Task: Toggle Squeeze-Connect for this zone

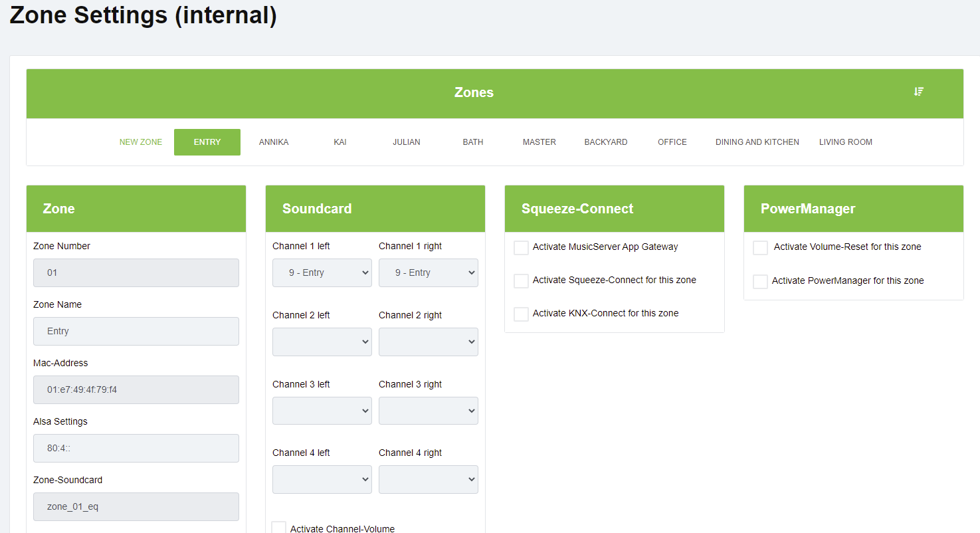Action: tap(522, 281)
